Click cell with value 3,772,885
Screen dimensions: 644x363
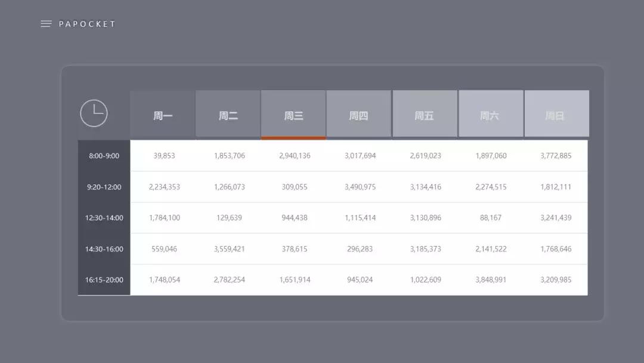pyautogui.click(x=556, y=156)
